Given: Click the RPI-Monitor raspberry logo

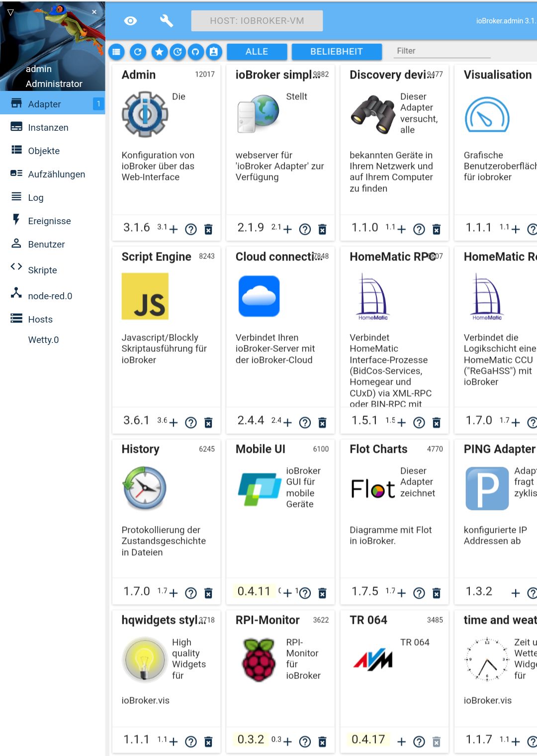Looking at the screenshot, I should pos(259,660).
